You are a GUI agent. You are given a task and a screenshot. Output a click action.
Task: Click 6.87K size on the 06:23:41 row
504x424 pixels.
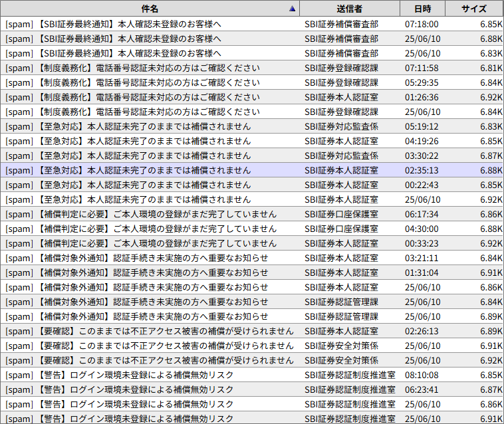click(491, 389)
